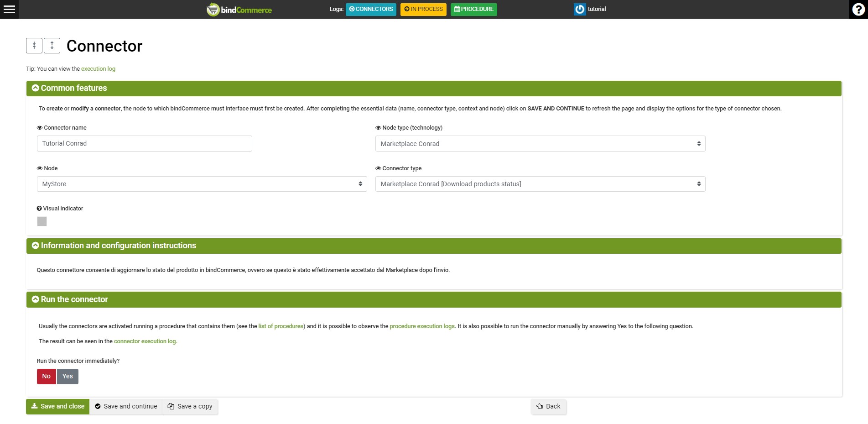
Task: Click Save and continue button
Action: point(126,407)
